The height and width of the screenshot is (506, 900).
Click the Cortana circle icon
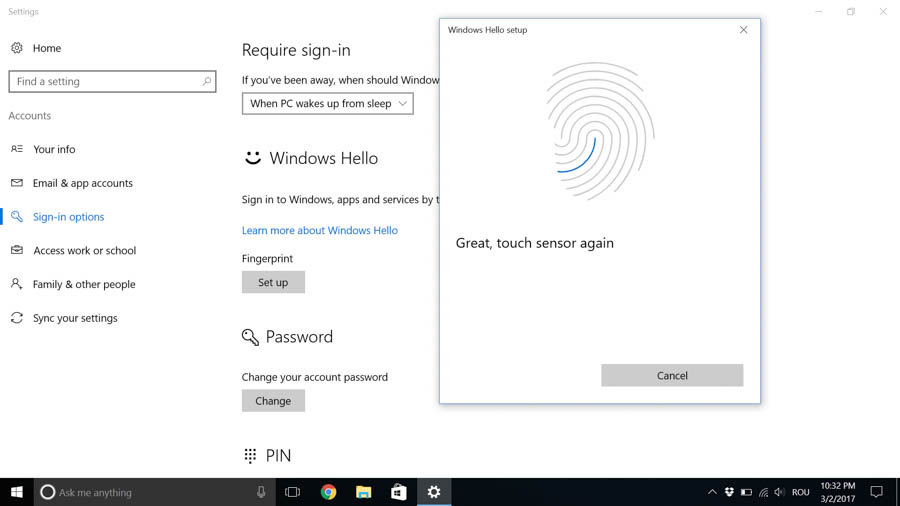coord(48,492)
